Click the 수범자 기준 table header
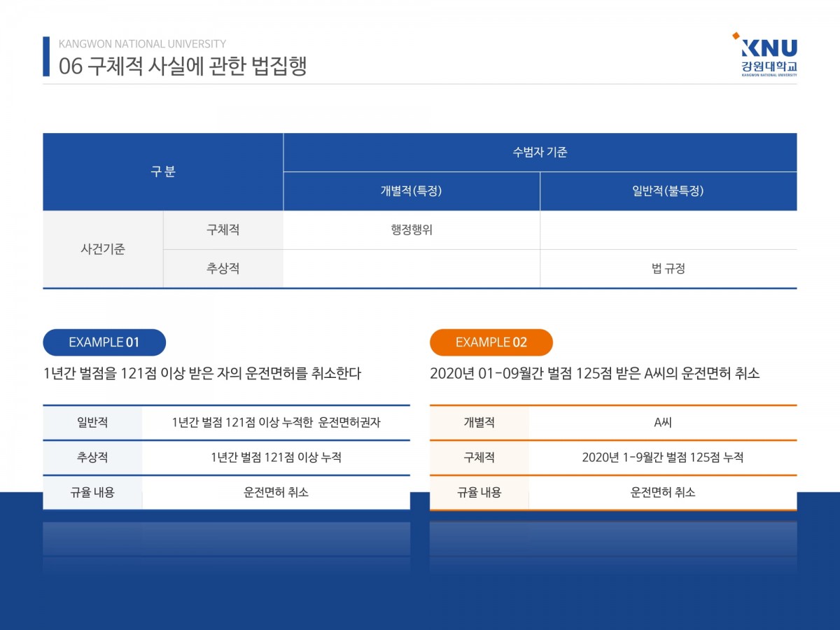The height and width of the screenshot is (630, 840). pos(540,152)
